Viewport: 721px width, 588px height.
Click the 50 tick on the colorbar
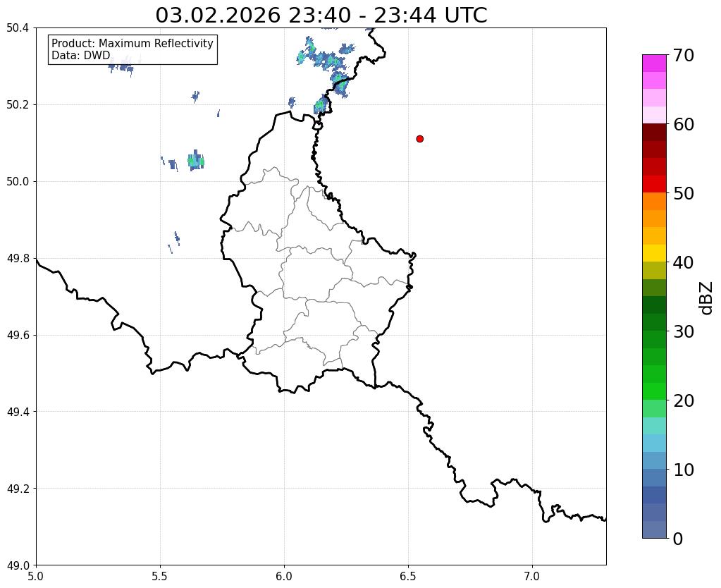click(x=684, y=193)
